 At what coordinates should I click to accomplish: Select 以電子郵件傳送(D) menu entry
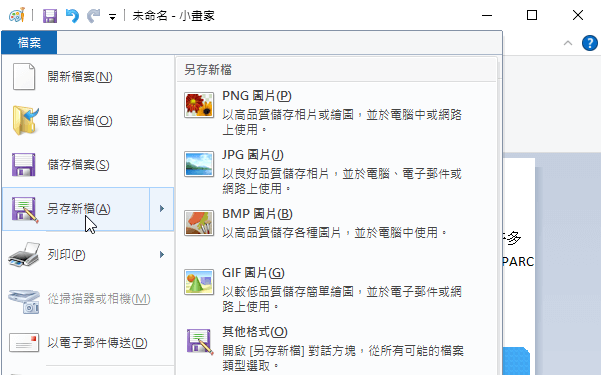click(x=88, y=343)
